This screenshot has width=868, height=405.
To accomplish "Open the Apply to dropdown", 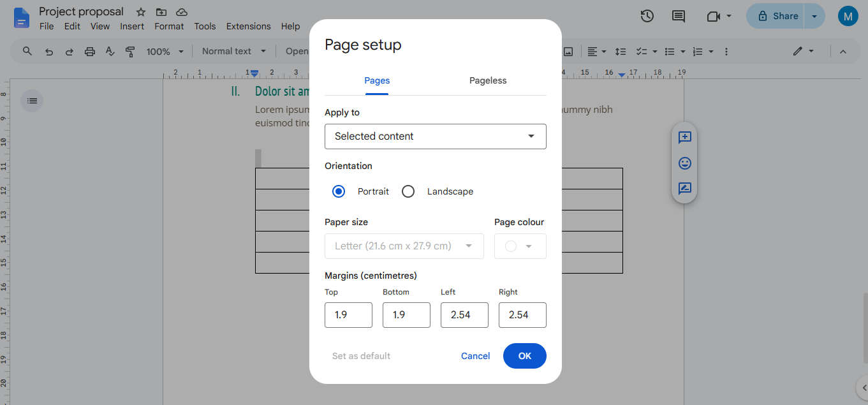I will [x=436, y=136].
